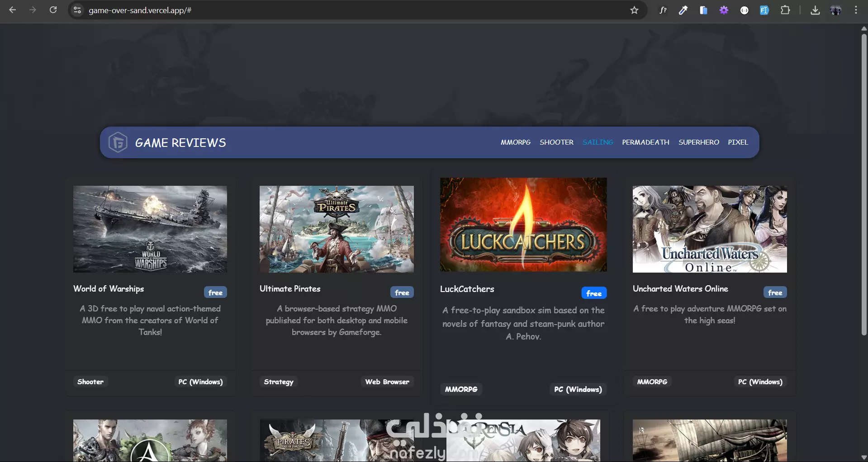Click the Strategy genre tag

(279, 382)
